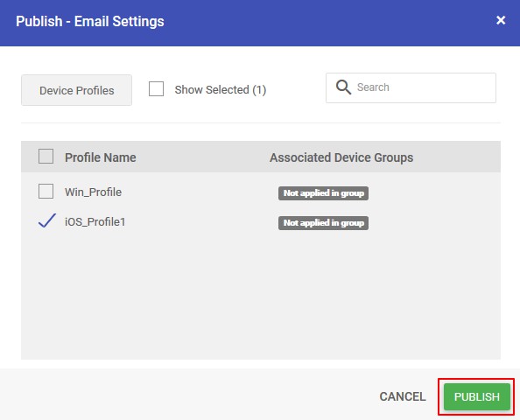This screenshot has height=420, width=520.
Task: Enable the Show Selected (1) checkbox
Action: pyautogui.click(x=156, y=89)
